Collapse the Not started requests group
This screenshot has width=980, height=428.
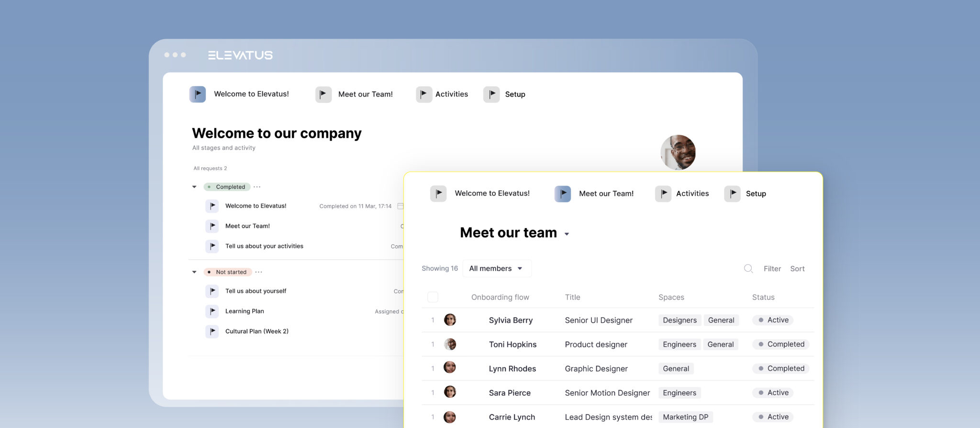[194, 272]
